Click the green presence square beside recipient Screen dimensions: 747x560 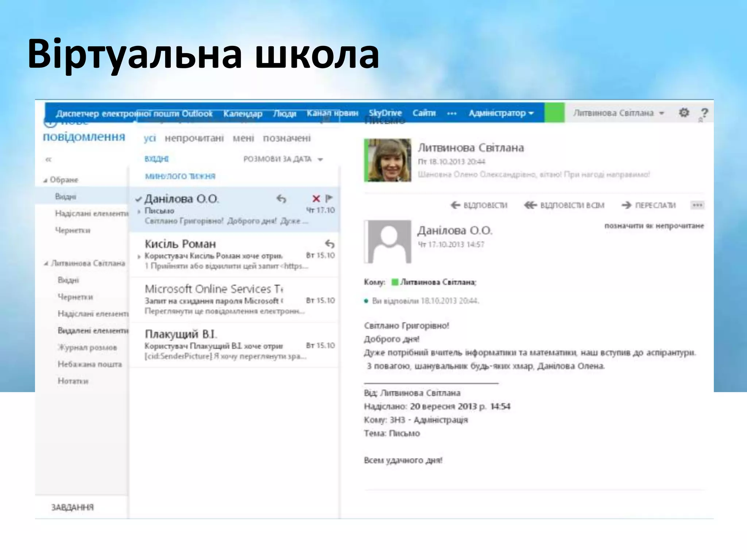[394, 282]
